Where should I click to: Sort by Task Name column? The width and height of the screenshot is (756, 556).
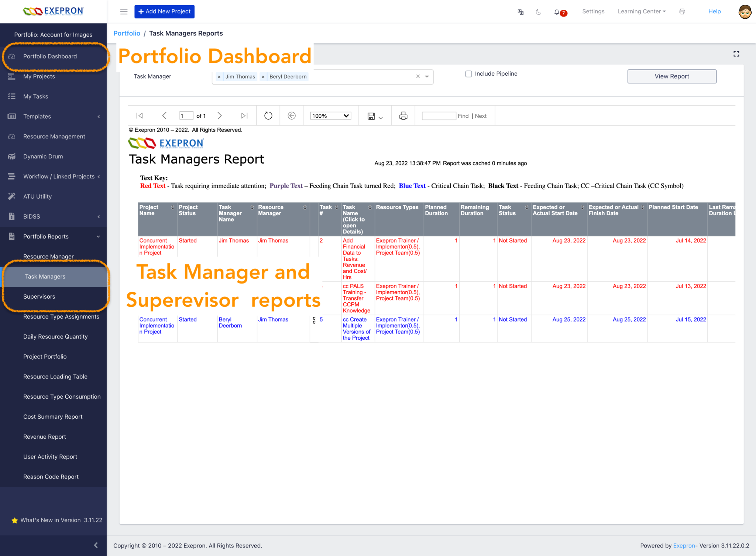(370, 207)
